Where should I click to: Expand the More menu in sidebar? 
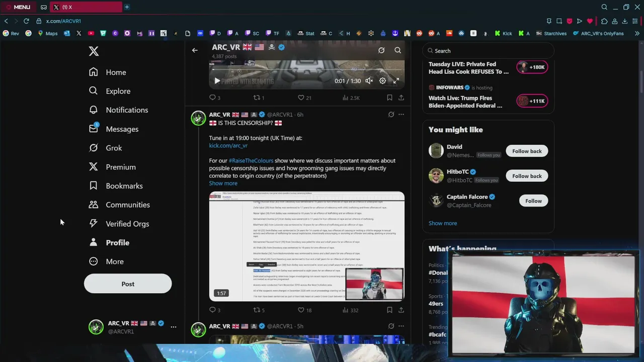[107, 261]
